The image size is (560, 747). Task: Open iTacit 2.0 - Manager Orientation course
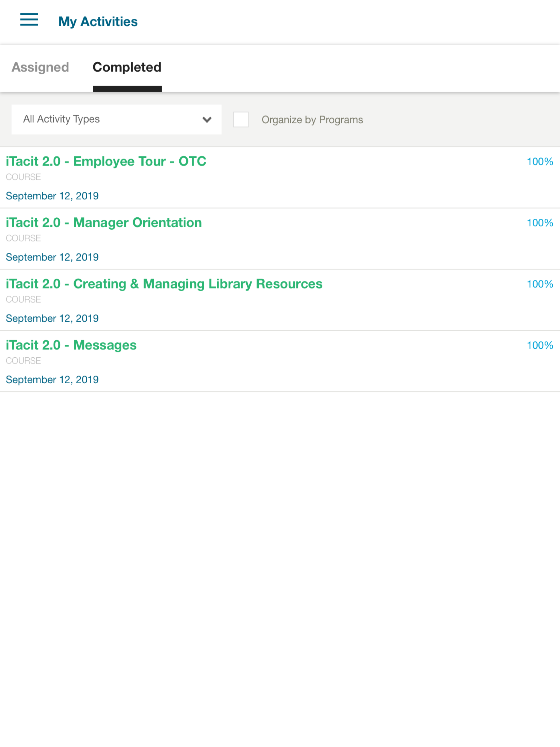(x=104, y=223)
